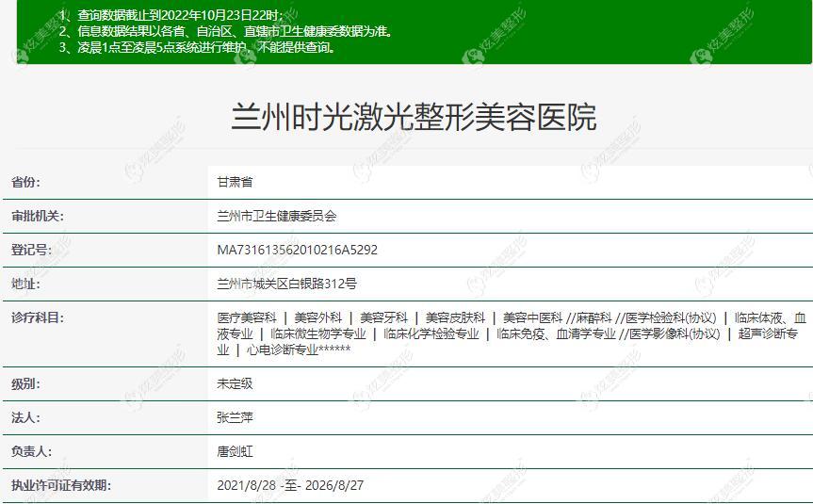This screenshot has width=813, height=504.
Task: Click notice line about 凌晨1点至凌晨5点 maintenance
Action: (198, 47)
